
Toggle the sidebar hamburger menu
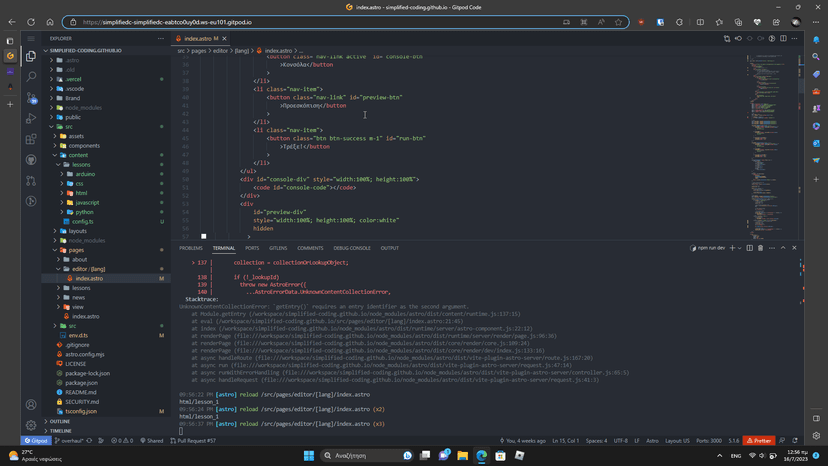click(x=31, y=39)
